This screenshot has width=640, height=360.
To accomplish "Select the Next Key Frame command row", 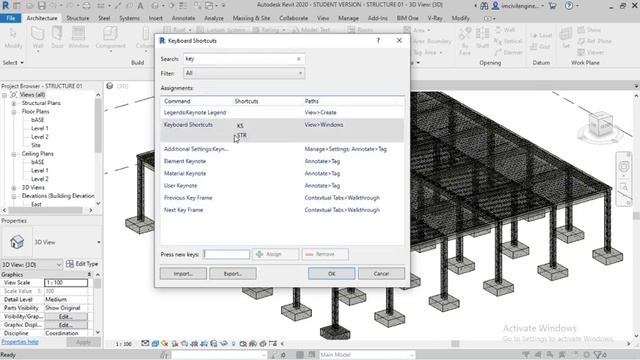I will coord(282,210).
